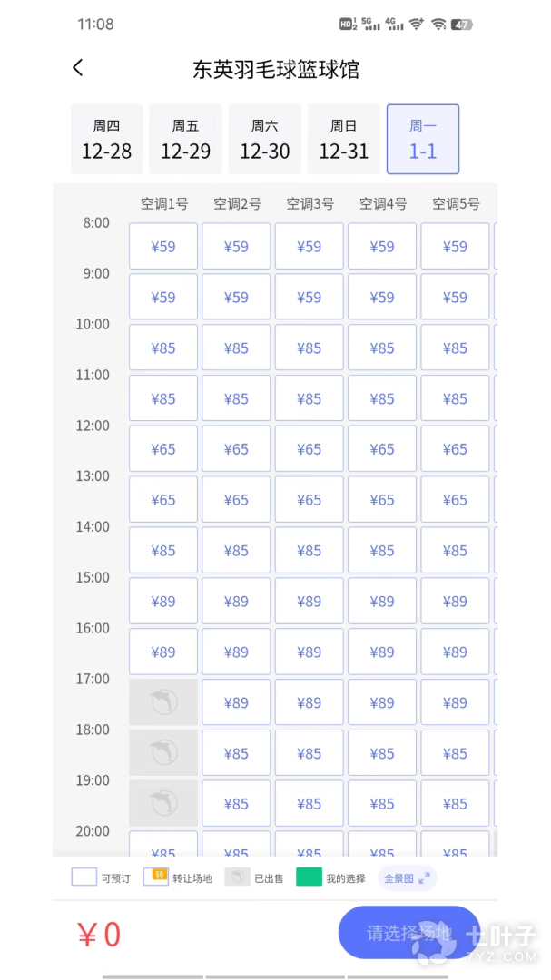This screenshot has width=551, height=980.
Task: Tap the sold 已出售 legend icon
Action: pos(238,877)
